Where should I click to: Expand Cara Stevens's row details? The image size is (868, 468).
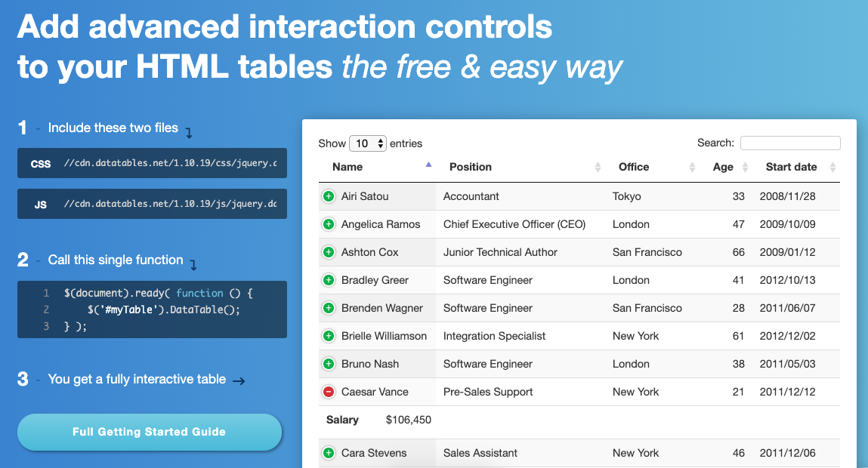pyautogui.click(x=329, y=452)
